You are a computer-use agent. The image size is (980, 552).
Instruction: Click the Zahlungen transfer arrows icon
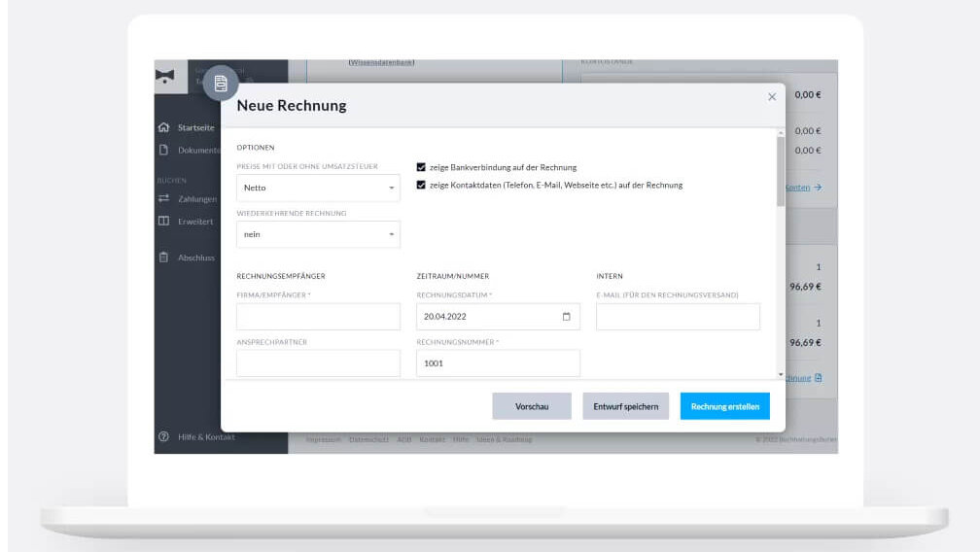pyautogui.click(x=164, y=199)
